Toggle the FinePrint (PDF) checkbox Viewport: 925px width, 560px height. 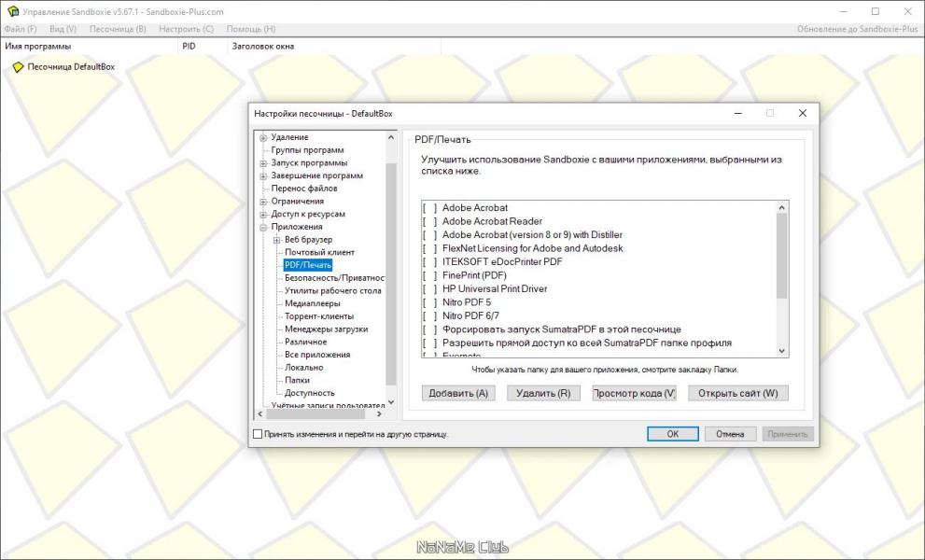(429, 275)
